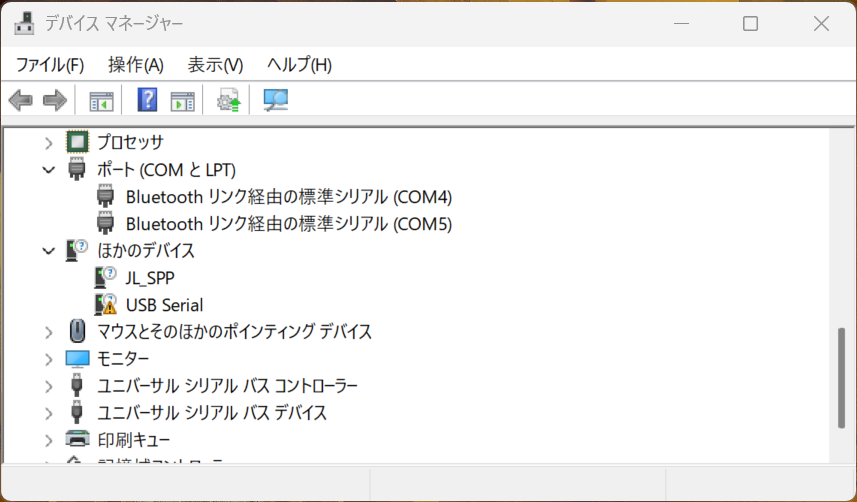Click USB plug icon beside バス デバイス

[77, 412]
